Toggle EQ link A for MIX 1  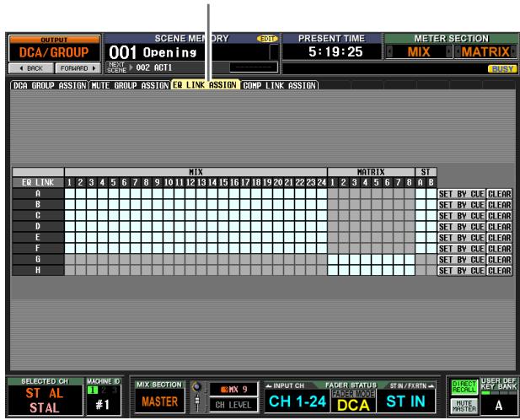(70, 193)
